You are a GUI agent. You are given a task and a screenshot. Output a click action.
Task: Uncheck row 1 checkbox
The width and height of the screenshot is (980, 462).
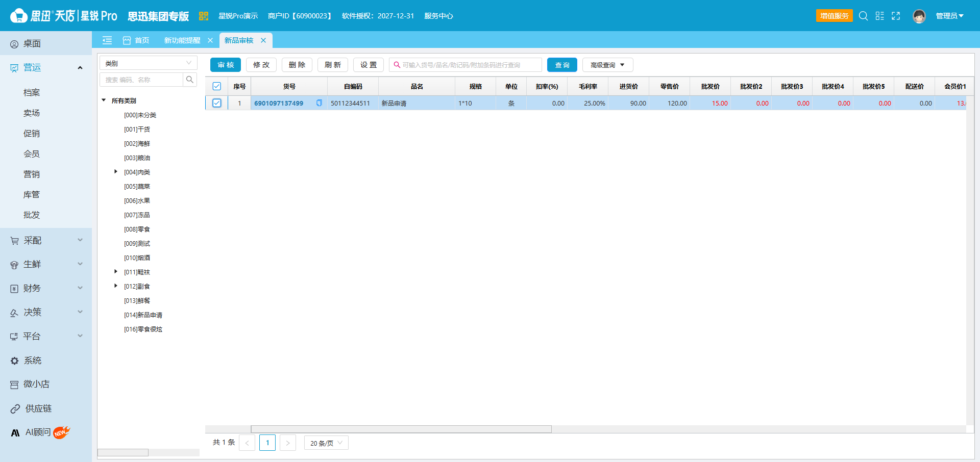click(x=216, y=103)
